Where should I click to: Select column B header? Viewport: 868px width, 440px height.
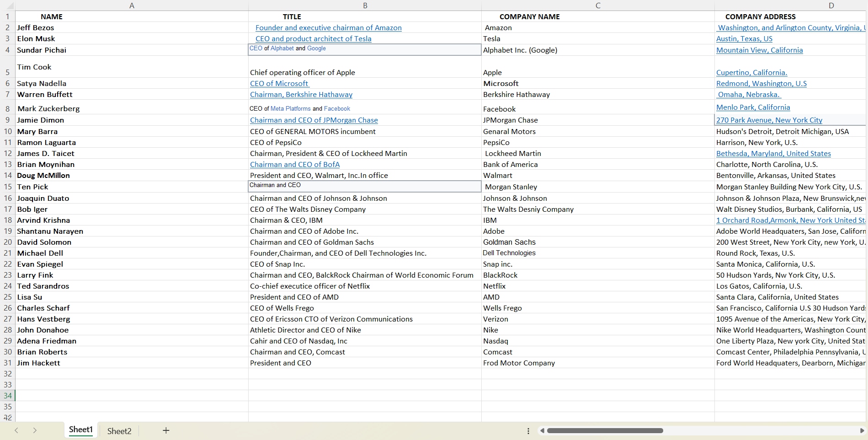point(365,5)
